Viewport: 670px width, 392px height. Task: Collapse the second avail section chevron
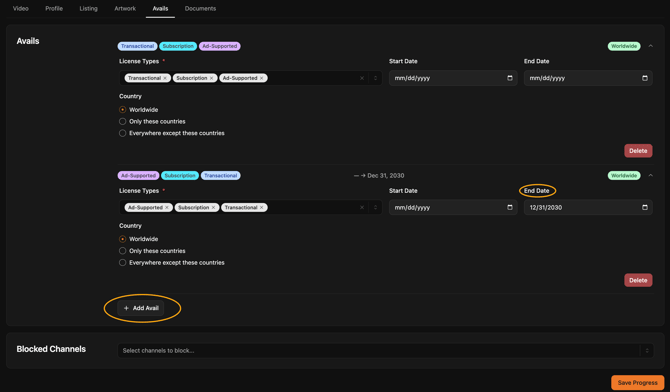(650, 176)
